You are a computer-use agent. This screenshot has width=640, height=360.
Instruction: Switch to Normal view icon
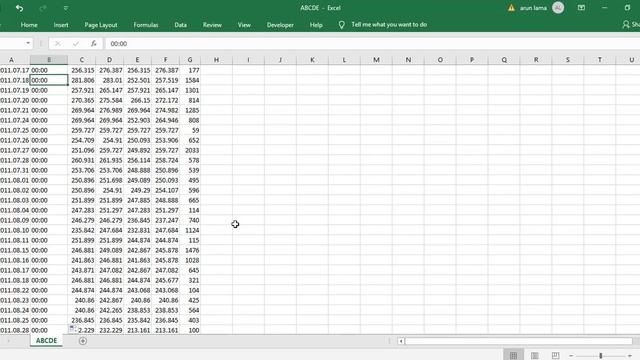(513, 356)
